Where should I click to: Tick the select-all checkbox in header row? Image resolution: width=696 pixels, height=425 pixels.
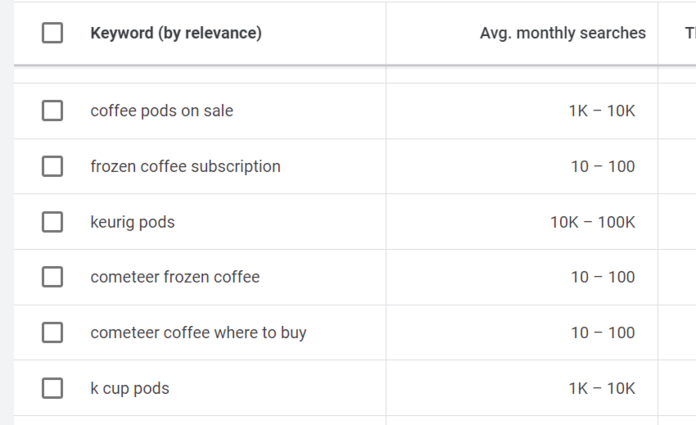pyautogui.click(x=52, y=33)
